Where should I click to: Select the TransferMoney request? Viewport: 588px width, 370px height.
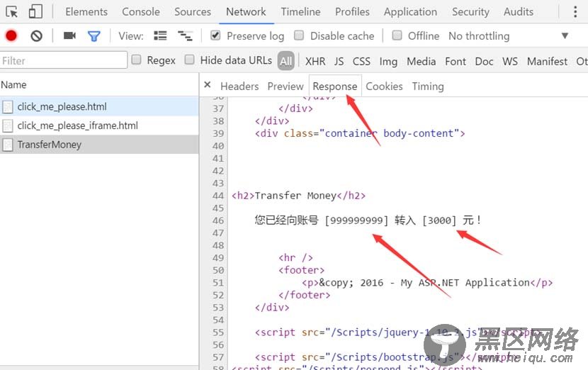tap(99, 145)
